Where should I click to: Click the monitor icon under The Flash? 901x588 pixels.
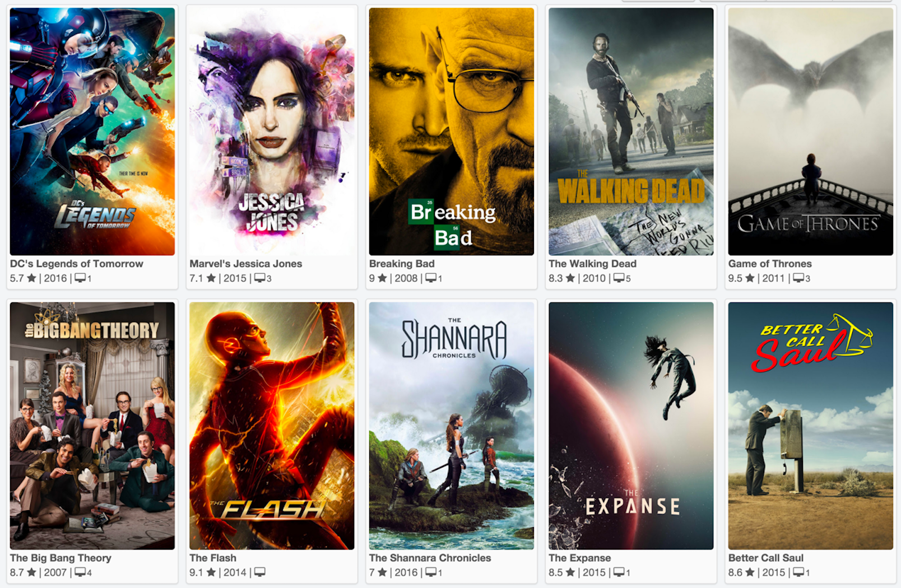point(259,572)
